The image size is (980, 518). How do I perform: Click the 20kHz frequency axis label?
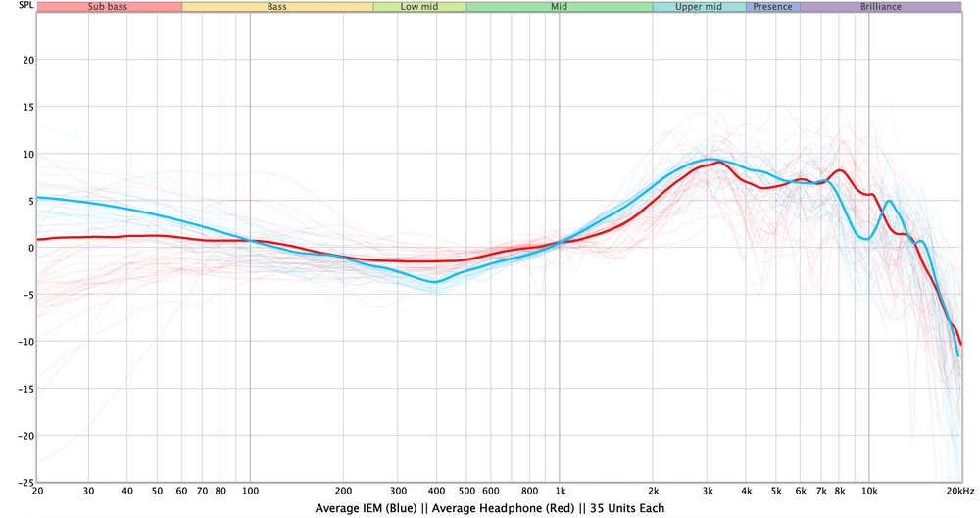point(959,490)
